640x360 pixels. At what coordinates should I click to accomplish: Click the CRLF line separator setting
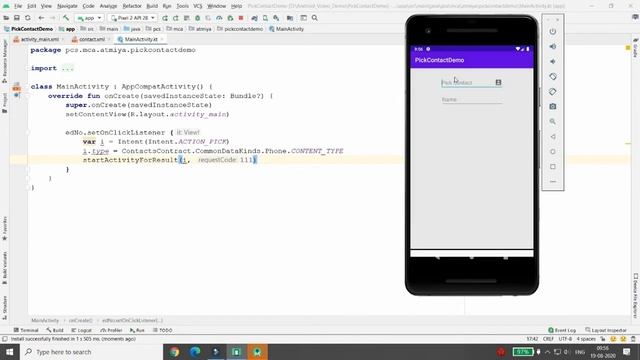click(548, 339)
